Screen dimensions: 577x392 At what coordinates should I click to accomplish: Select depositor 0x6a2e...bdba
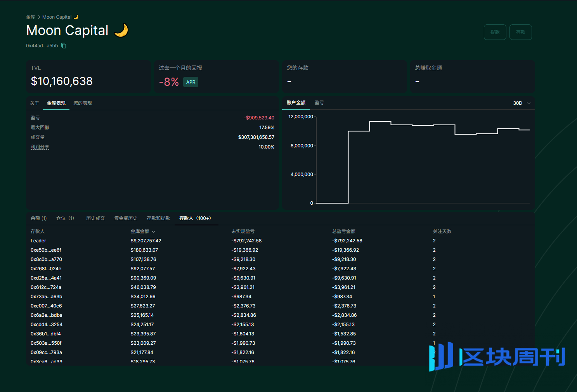[x=280, y=315]
